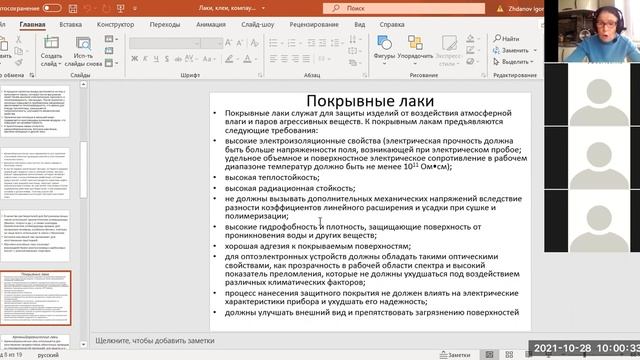Toggle the AutoSave (Автосохранение) switch
Image resolution: width=640 pixels, height=360 pixels.
click(x=51, y=8)
